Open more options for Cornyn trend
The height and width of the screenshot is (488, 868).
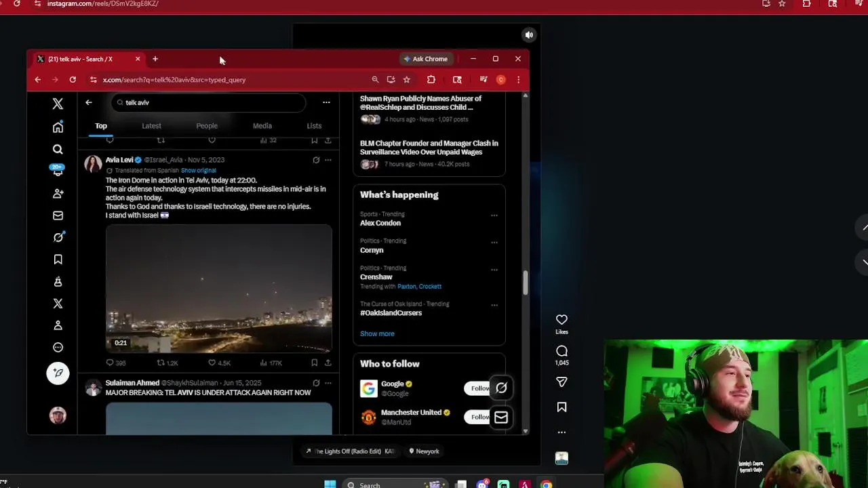pyautogui.click(x=494, y=243)
